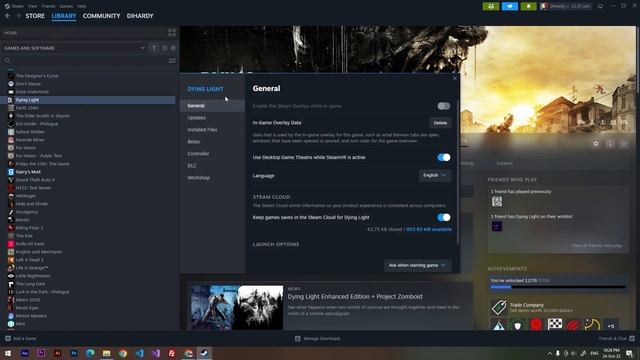Open File Explorer from the taskbar
The width and height of the screenshot is (640, 360).
tap(107, 353)
